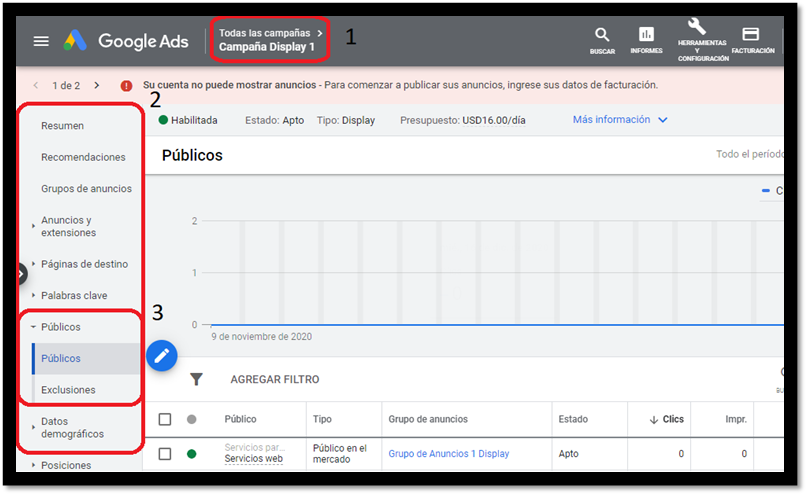
Task: Open Grupos de anuncios in sidebar
Action: pos(86,188)
